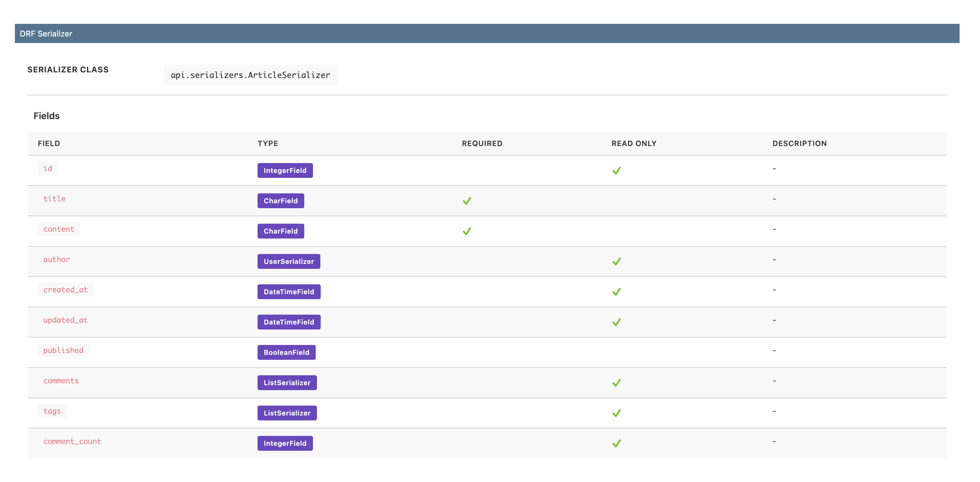Click the read-only checkmark for id
The height and width of the screenshot is (482, 980).
coord(616,171)
